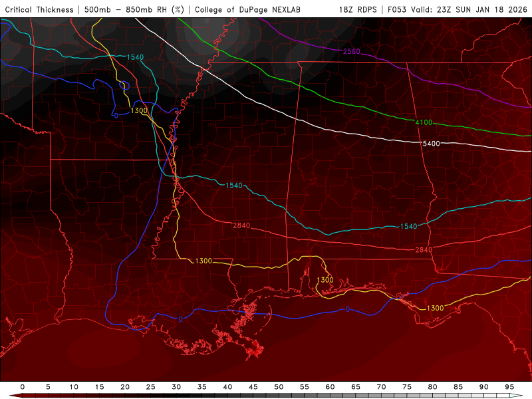This screenshot has width=532, height=399.
Task: Click the cyan 1540 label over central Mississippi
Action: pos(234,186)
